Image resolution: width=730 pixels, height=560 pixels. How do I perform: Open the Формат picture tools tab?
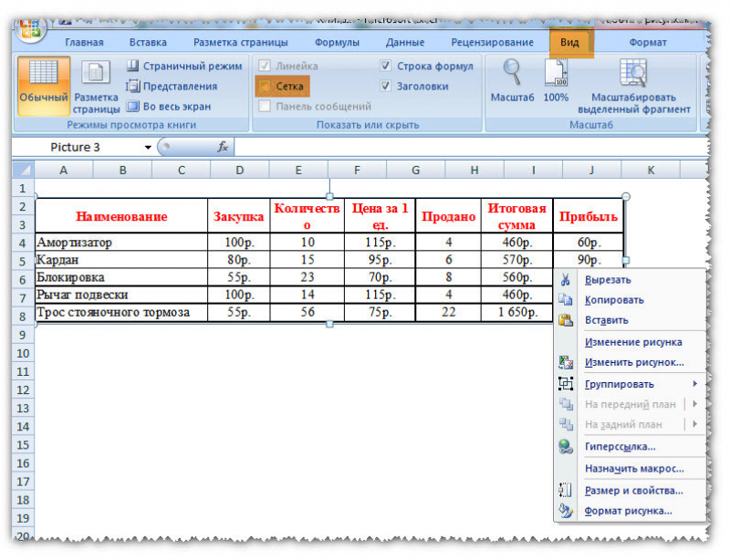[x=648, y=42]
